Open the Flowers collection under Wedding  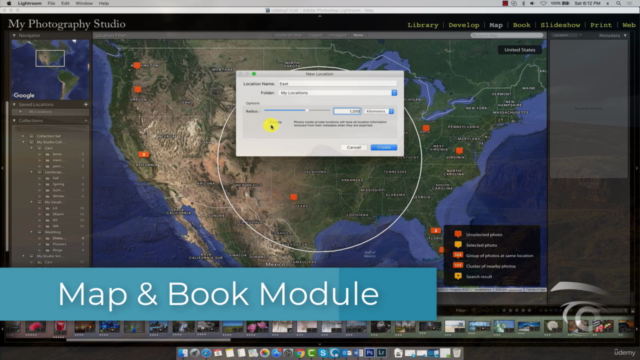click(x=59, y=244)
